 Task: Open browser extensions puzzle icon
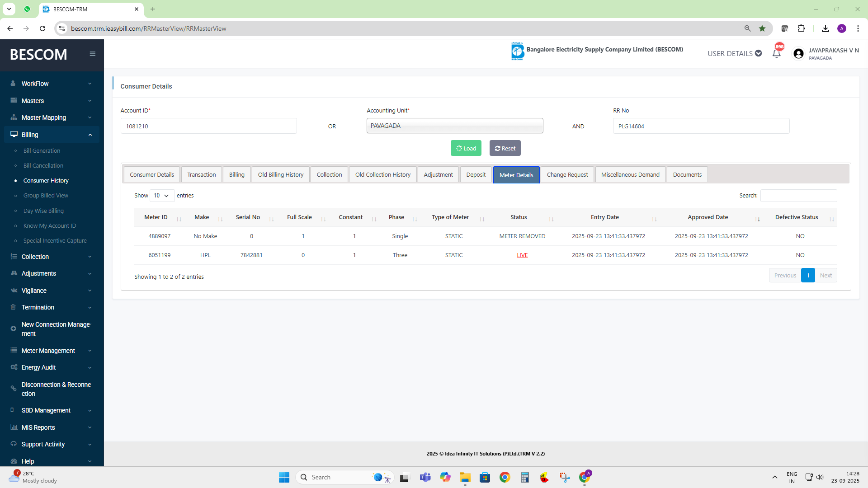pos(801,28)
